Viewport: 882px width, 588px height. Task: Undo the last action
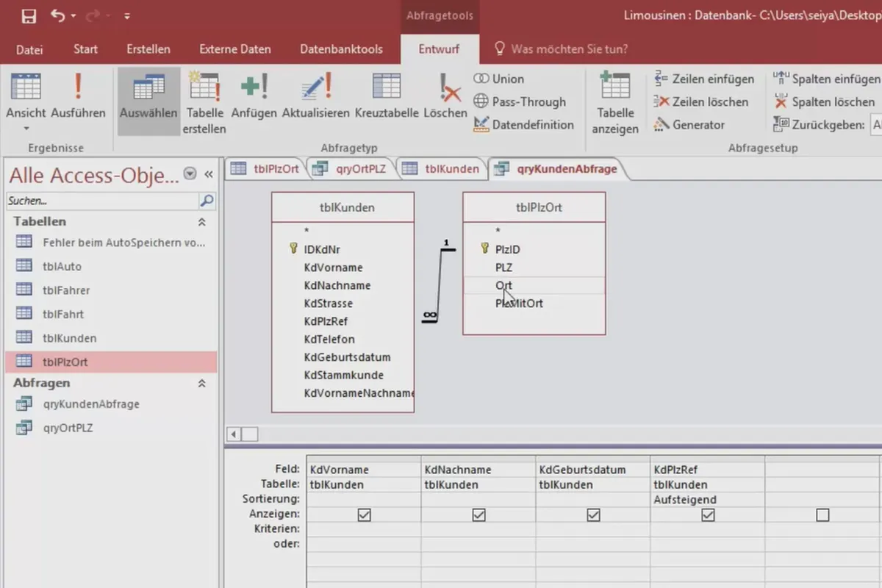click(58, 15)
